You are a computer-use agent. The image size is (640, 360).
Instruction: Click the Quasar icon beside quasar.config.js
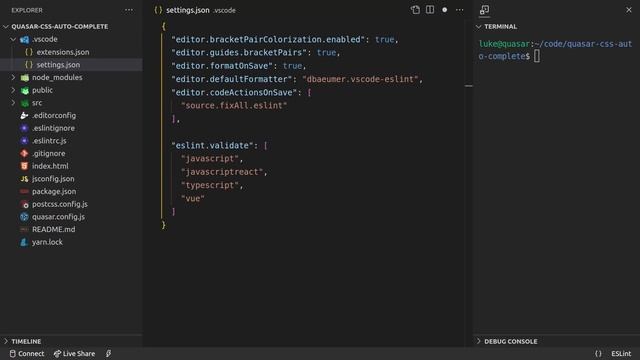(24, 217)
